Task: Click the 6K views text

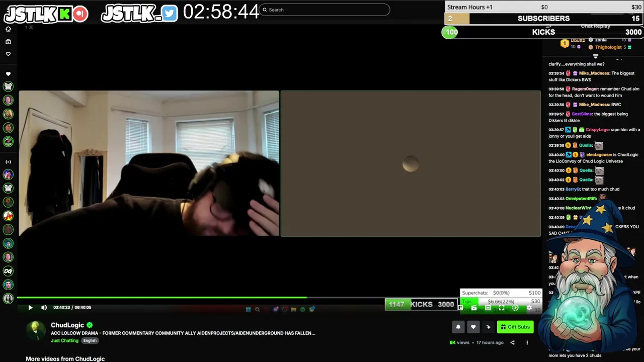Action: tap(459, 343)
